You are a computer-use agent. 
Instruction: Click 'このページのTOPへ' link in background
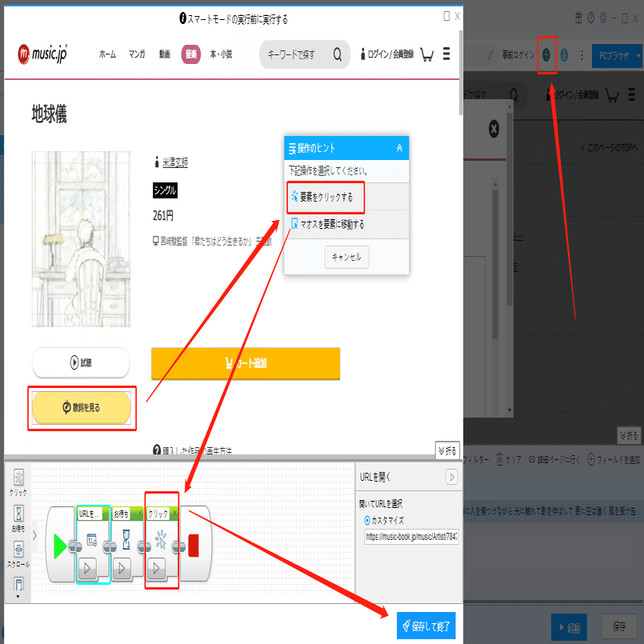pyautogui.click(x=609, y=147)
